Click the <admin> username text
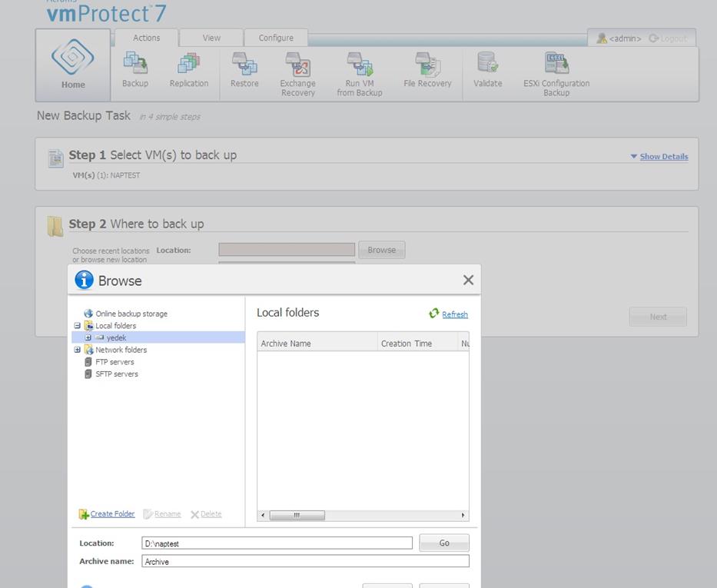 (625, 38)
